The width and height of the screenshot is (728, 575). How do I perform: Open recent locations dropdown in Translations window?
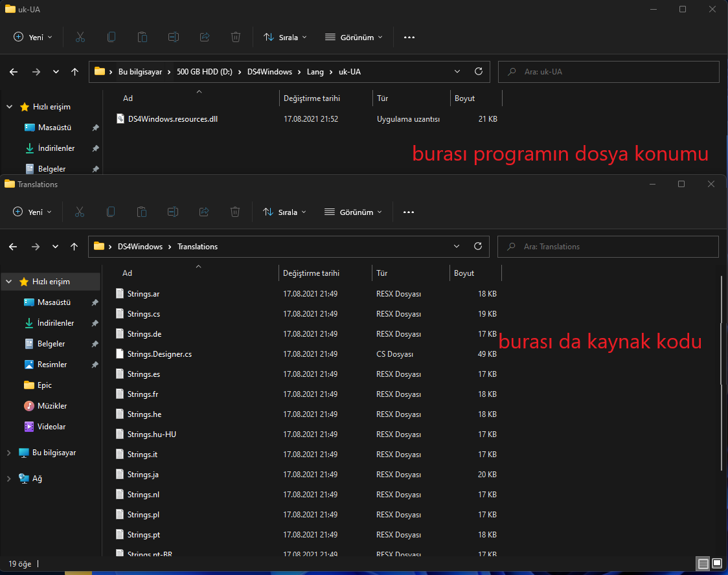click(55, 247)
